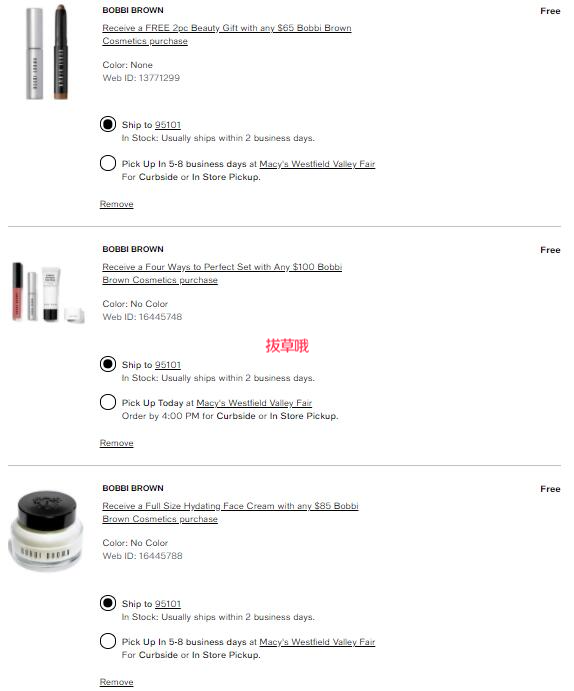Viewport: 574px width, 691px height.
Task: Select Ship to 95101 for 2pc Beauty Gift
Action: pyautogui.click(x=107, y=124)
